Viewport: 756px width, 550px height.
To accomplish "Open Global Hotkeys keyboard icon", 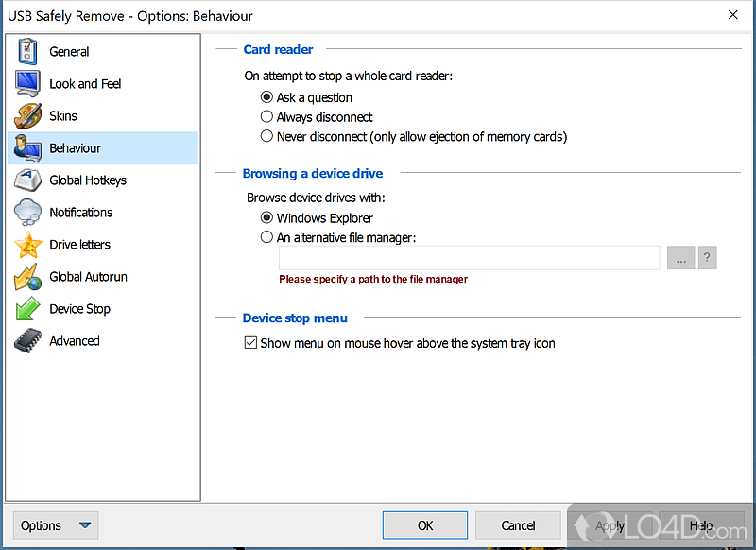I will pos(28,180).
